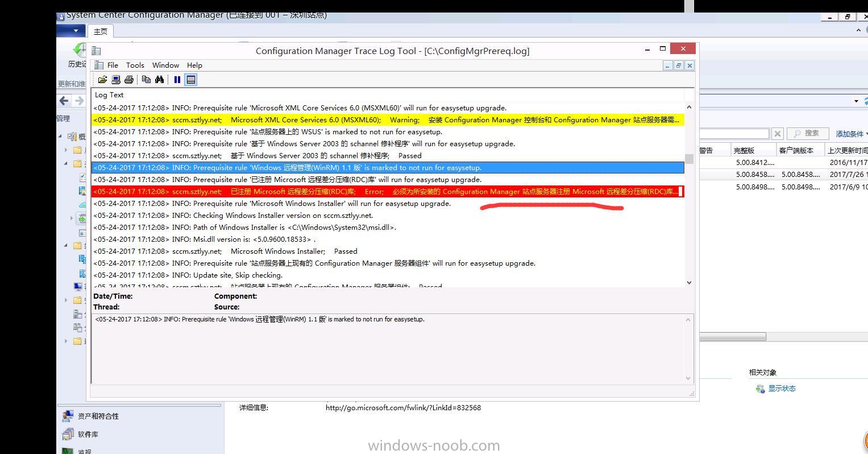Viewport: 868px width, 454px height.
Task: Click the Trace Log Tool title bar icon
Action: [97, 51]
